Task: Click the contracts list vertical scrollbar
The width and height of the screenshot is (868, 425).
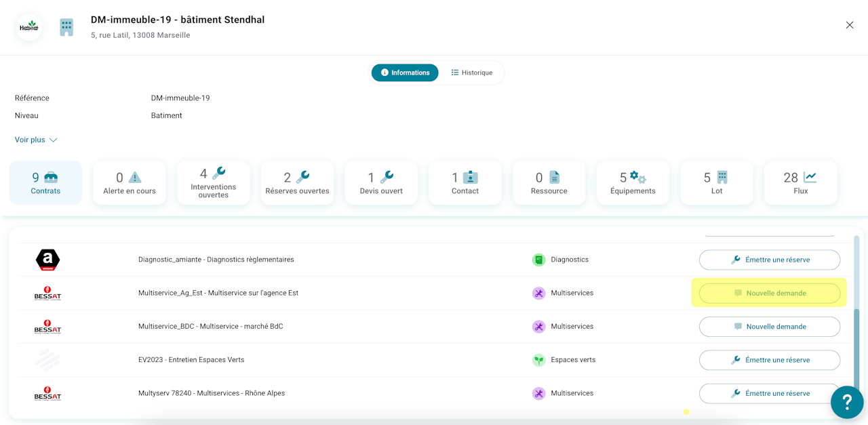Action: (x=856, y=339)
